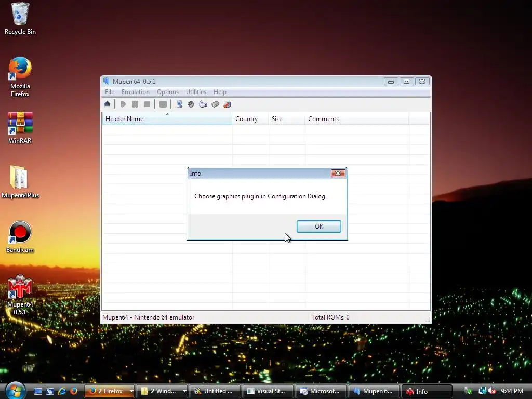Click the Load ROM eject icon
The image size is (532, 399).
pyautogui.click(x=108, y=104)
